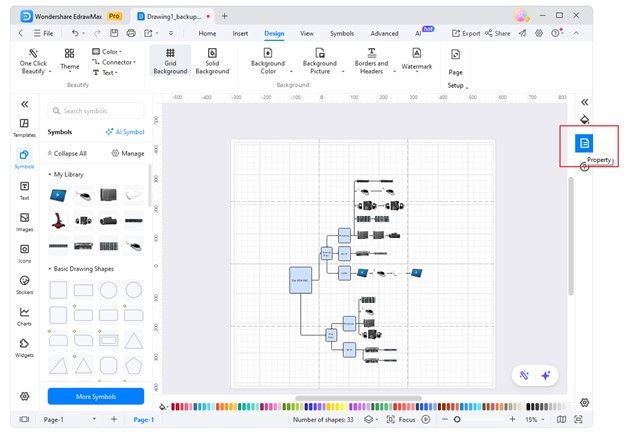
Task: Click the AI Symbol link
Action: [x=125, y=132]
